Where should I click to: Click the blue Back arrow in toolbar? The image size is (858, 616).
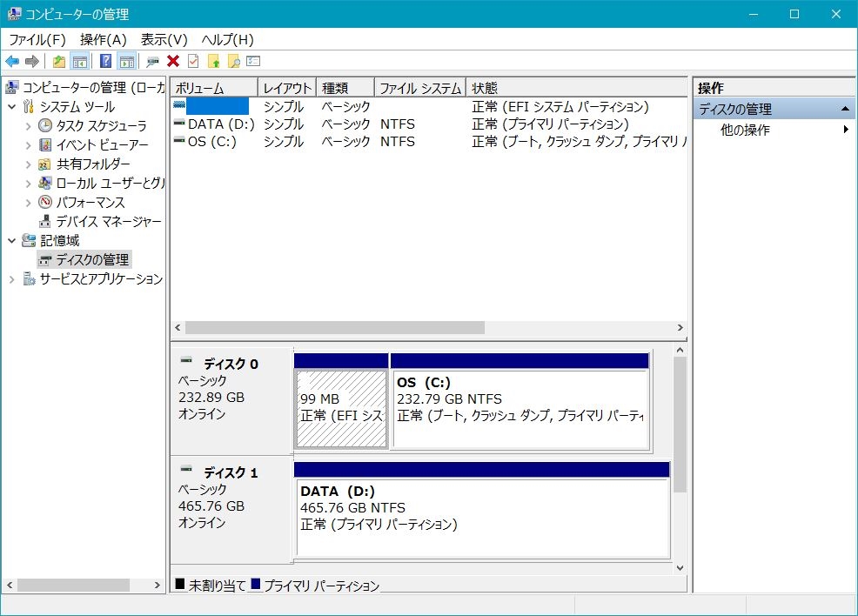[x=12, y=61]
